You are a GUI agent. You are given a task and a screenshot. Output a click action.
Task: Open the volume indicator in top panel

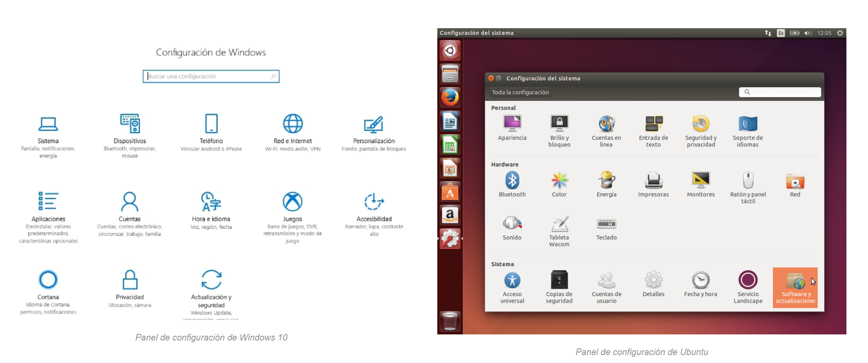(808, 33)
